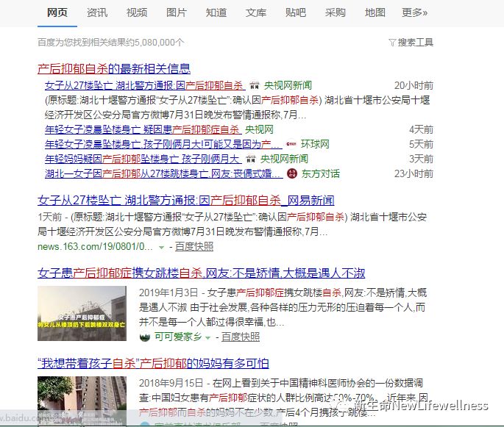The width and height of the screenshot is (504, 427).
Task: Switch to the 网页 tab
Action: tap(57, 12)
